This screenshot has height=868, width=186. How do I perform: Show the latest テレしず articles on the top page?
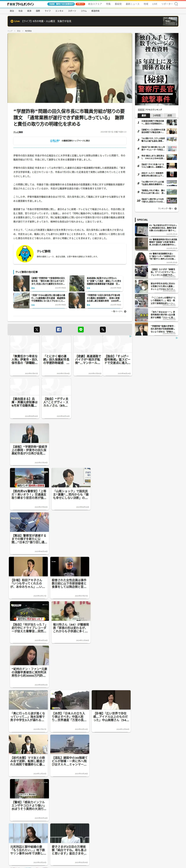[70, 141]
